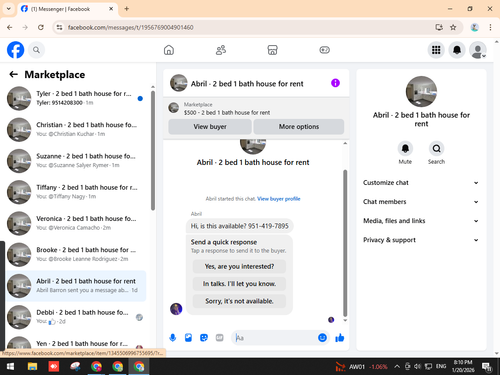500x375 pixels.
Task: Open the taskbar clock and date
Action: click(x=463, y=366)
